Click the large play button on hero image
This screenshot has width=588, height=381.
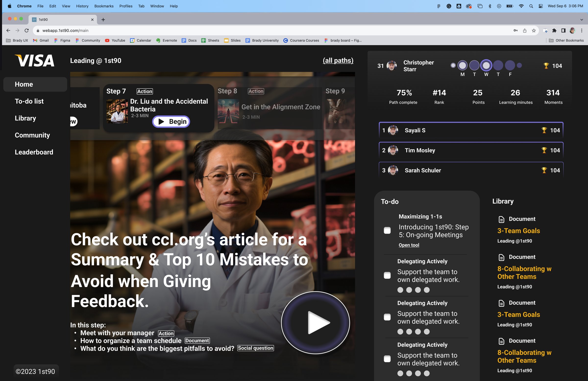[x=316, y=322]
